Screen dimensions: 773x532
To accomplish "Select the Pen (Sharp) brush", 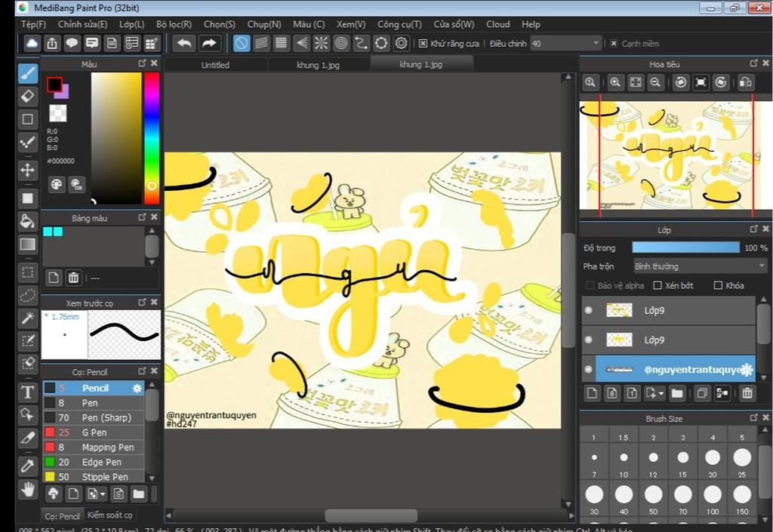I will click(x=94, y=418).
